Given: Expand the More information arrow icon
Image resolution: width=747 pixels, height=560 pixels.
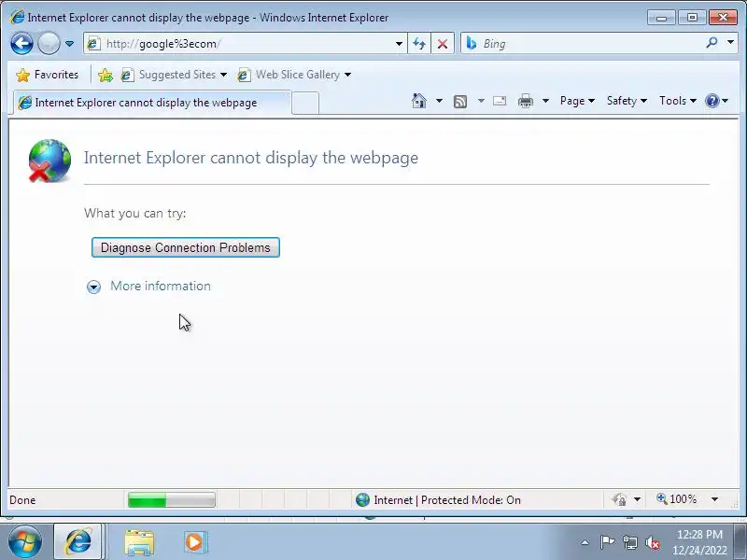Looking at the screenshot, I should click(x=94, y=287).
